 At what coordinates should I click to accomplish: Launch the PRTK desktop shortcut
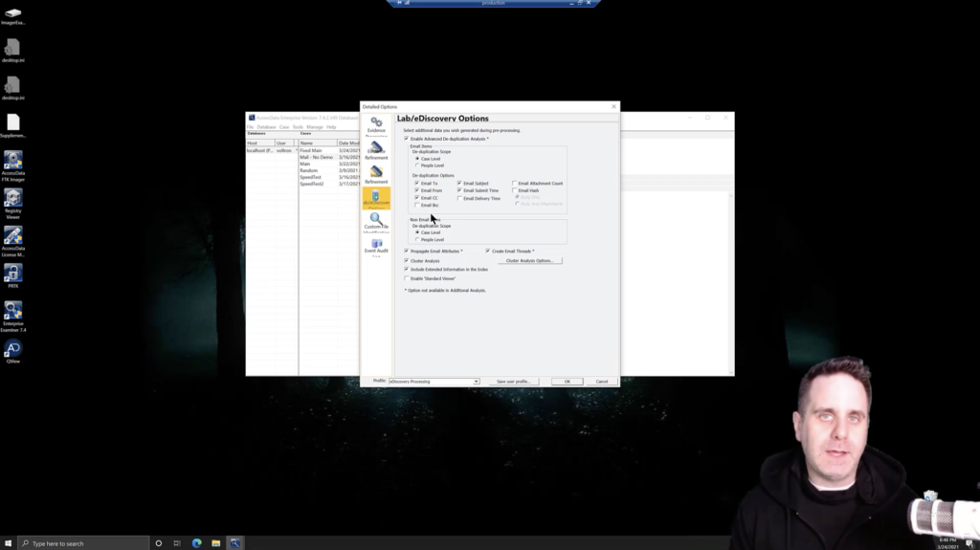pyautogui.click(x=13, y=275)
